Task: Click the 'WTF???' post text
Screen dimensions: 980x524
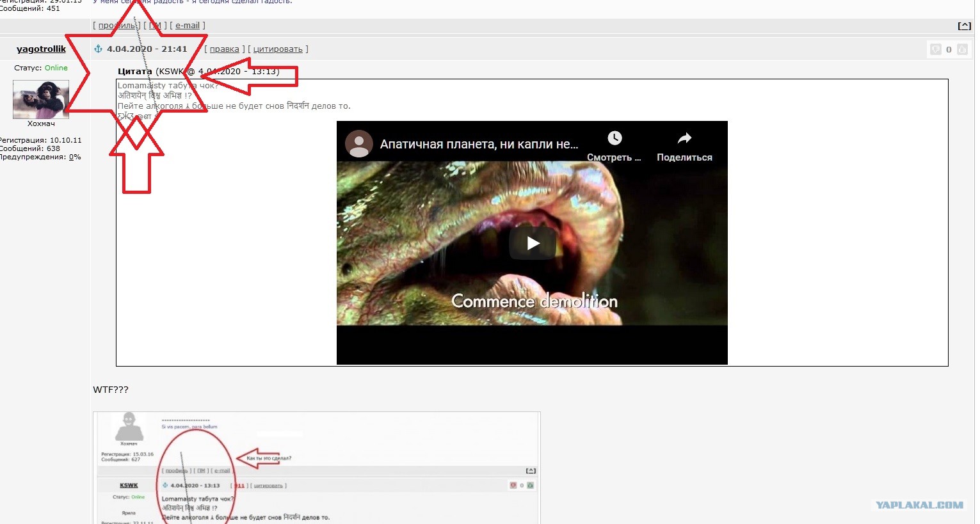Action: [111, 390]
